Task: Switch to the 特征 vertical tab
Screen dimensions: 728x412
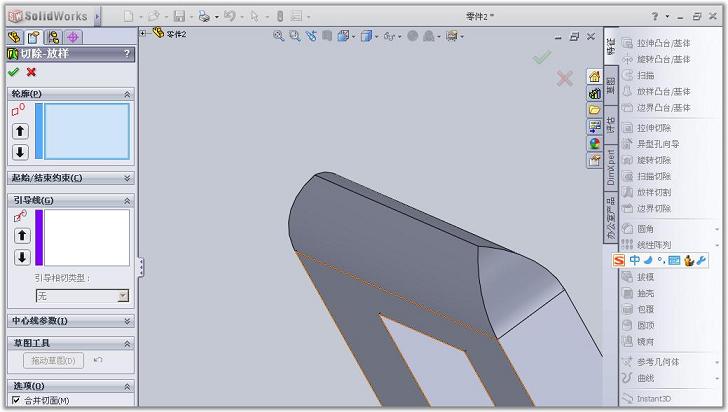Action: pos(611,46)
